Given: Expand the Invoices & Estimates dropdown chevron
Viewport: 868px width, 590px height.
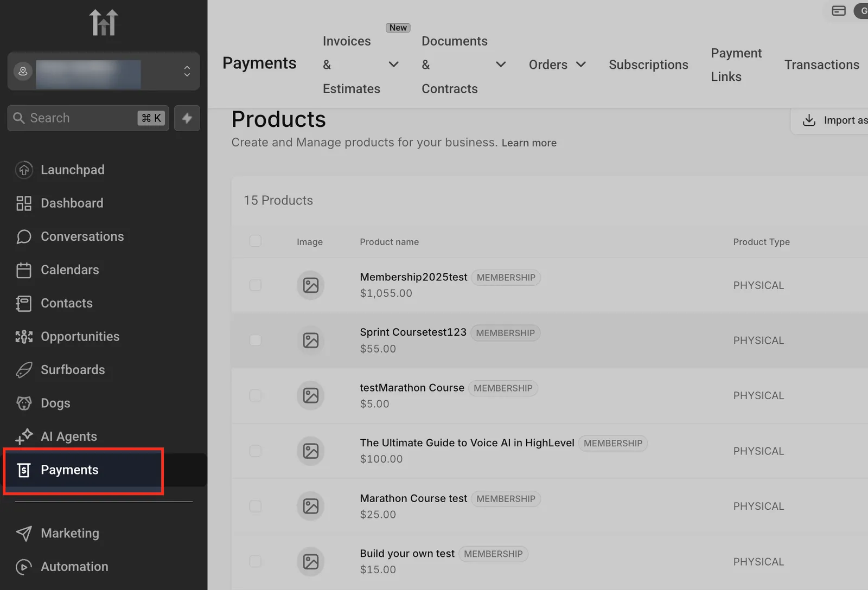Looking at the screenshot, I should [394, 65].
